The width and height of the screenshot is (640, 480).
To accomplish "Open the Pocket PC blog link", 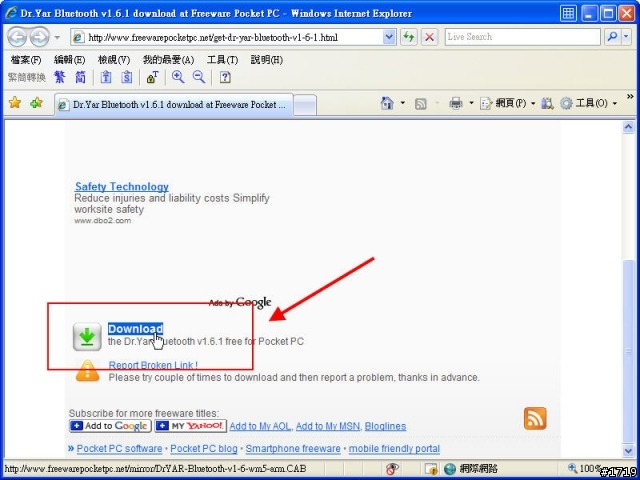I will click(204, 449).
